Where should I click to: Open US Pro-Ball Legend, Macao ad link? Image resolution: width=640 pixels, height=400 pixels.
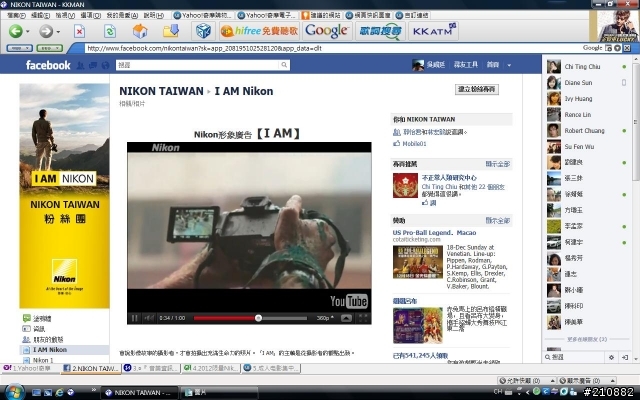pos(434,232)
